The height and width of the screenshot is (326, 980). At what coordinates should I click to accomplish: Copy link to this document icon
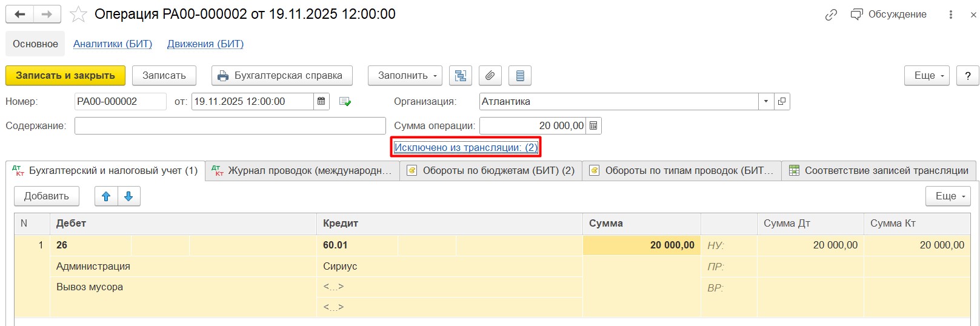click(831, 15)
